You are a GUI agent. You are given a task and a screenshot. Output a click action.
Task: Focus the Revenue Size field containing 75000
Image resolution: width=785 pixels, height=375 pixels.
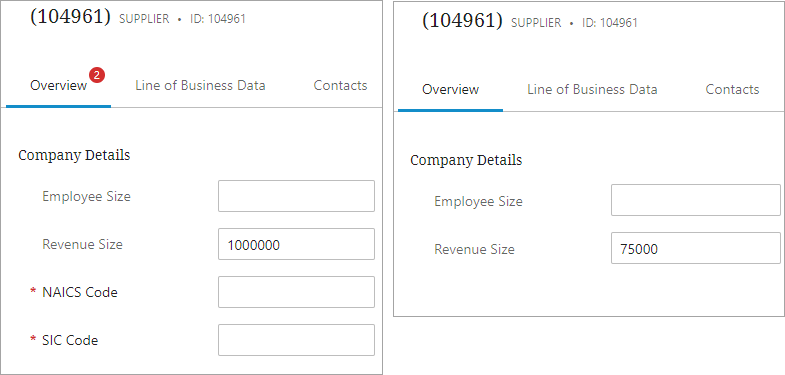696,248
